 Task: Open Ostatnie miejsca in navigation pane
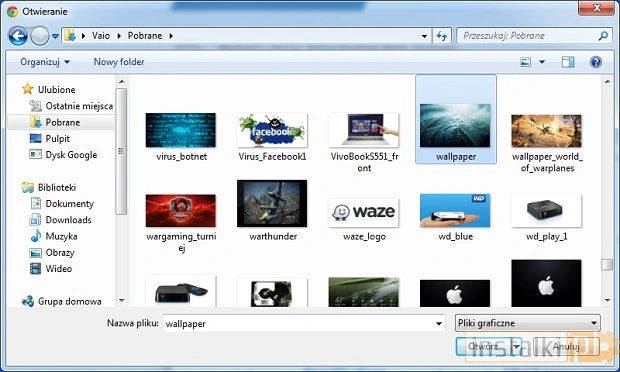click(x=79, y=106)
